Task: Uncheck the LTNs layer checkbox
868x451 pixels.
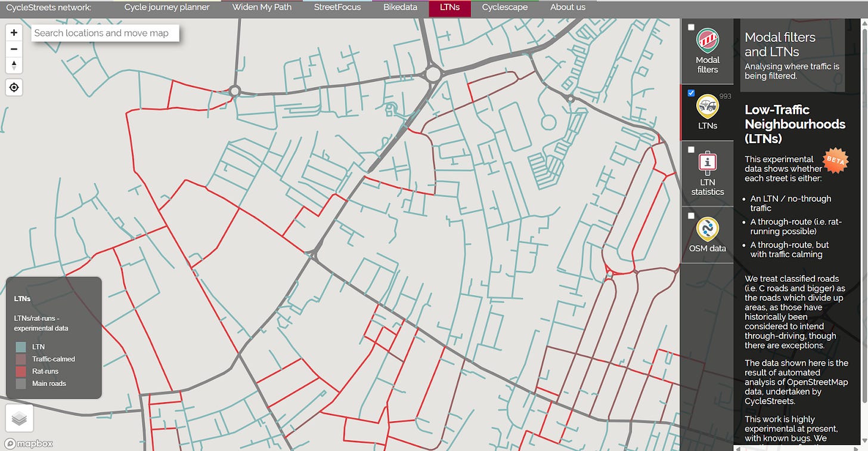Action: (x=691, y=93)
